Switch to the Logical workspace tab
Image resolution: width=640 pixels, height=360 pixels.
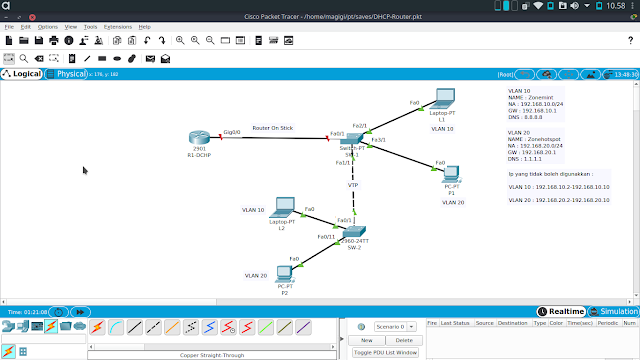[x=22, y=74]
